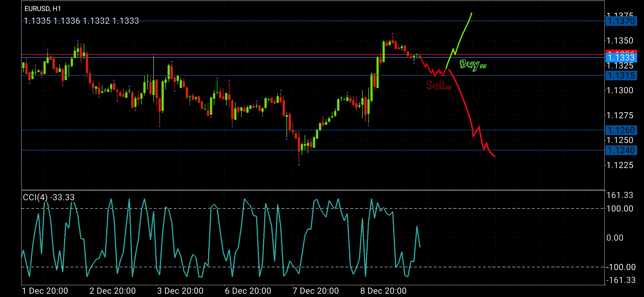
Task: Select the 6 Dec 20:00 date label
Action: pos(248,291)
